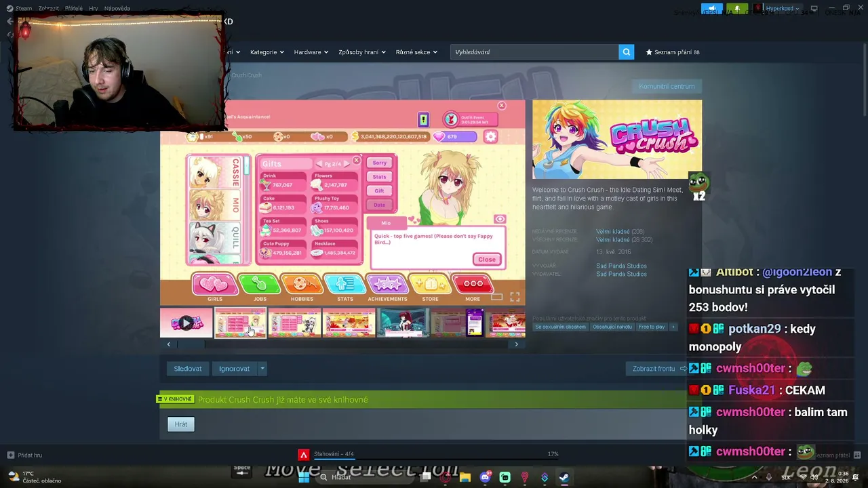Toggle the eye icon above Mio dialog
Image resolution: width=868 pixels, height=488 pixels.
pyautogui.click(x=500, y=219)
